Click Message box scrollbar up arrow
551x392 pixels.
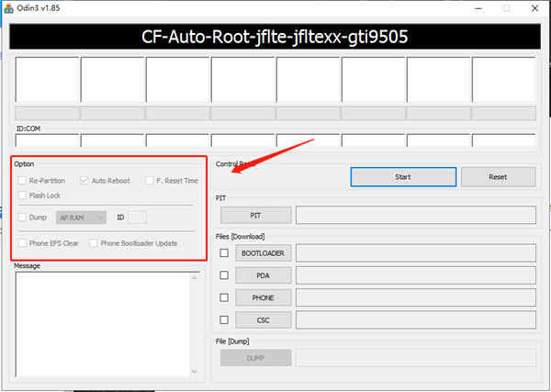coord(195,277)
